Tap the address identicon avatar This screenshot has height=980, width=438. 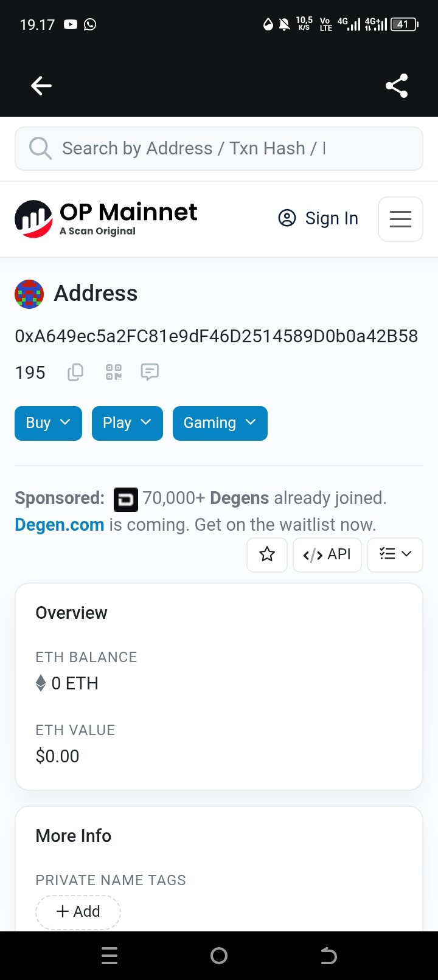[x=29, y=294]
